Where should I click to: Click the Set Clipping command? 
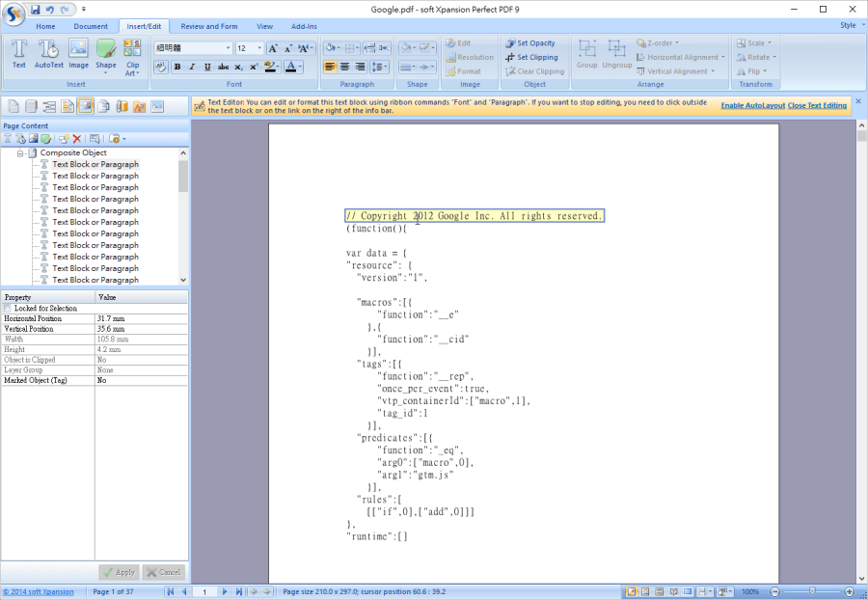tap(531, 57)
